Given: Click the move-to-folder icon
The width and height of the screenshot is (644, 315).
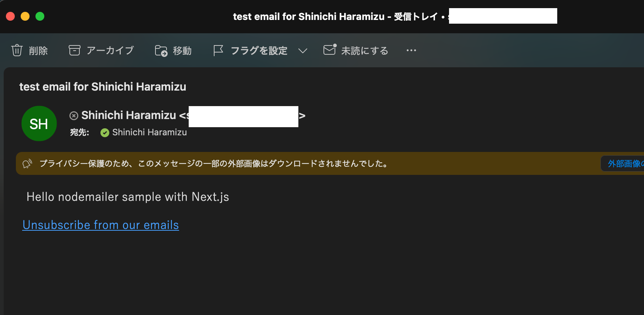Looking at the screenshot, I should coord(161,51).
